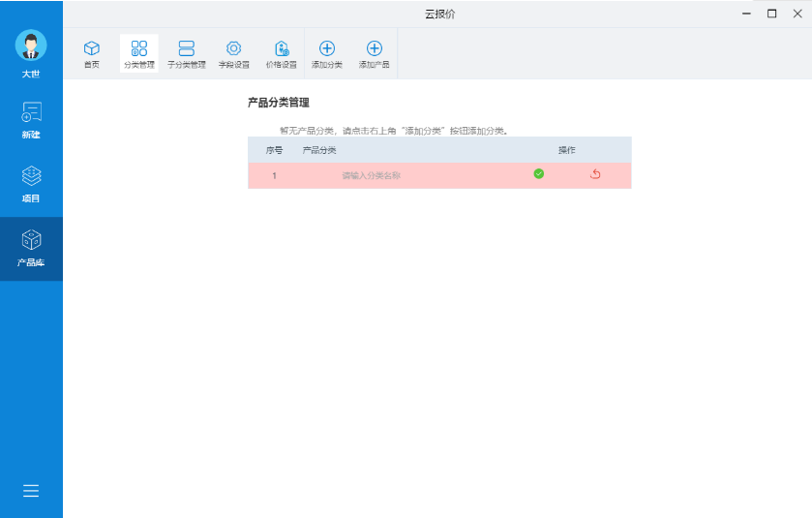Open 子分类管理 in the toolbar
The width and height of the screenshot is (812, 518).
pos(187,53)
